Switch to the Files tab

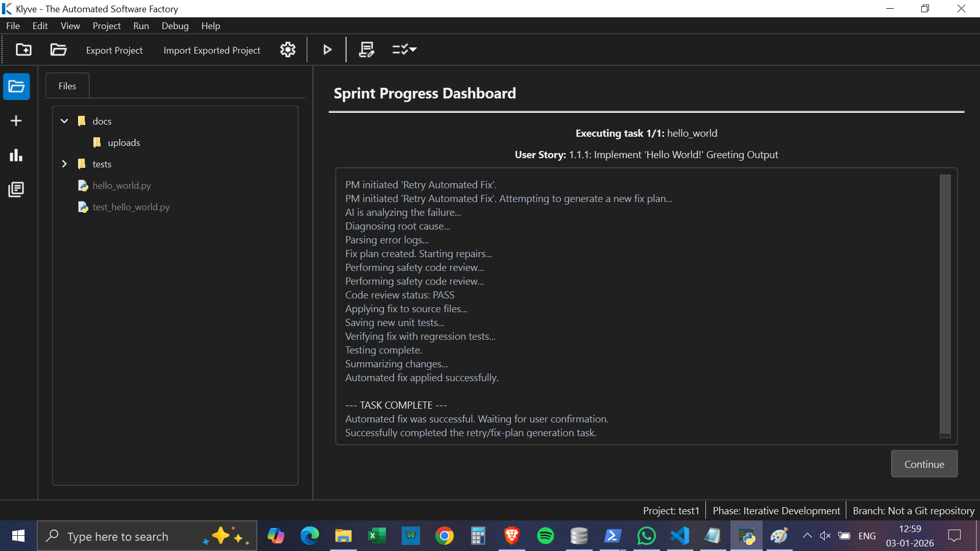tap(67, 86)
